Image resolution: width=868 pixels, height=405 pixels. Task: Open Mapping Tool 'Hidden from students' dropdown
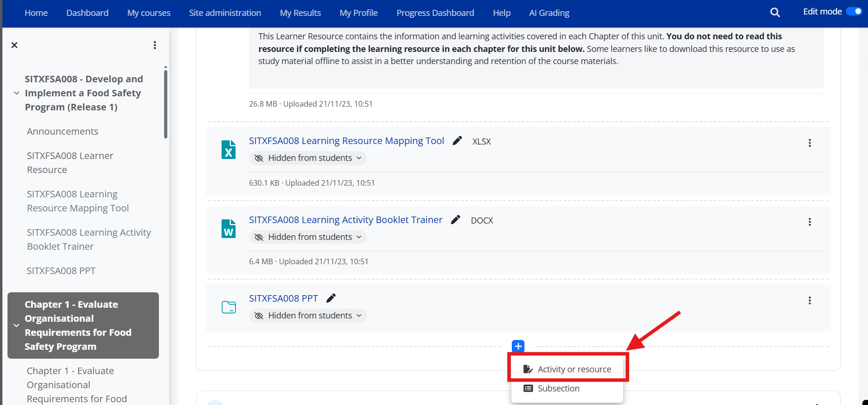tap(308, 159)
